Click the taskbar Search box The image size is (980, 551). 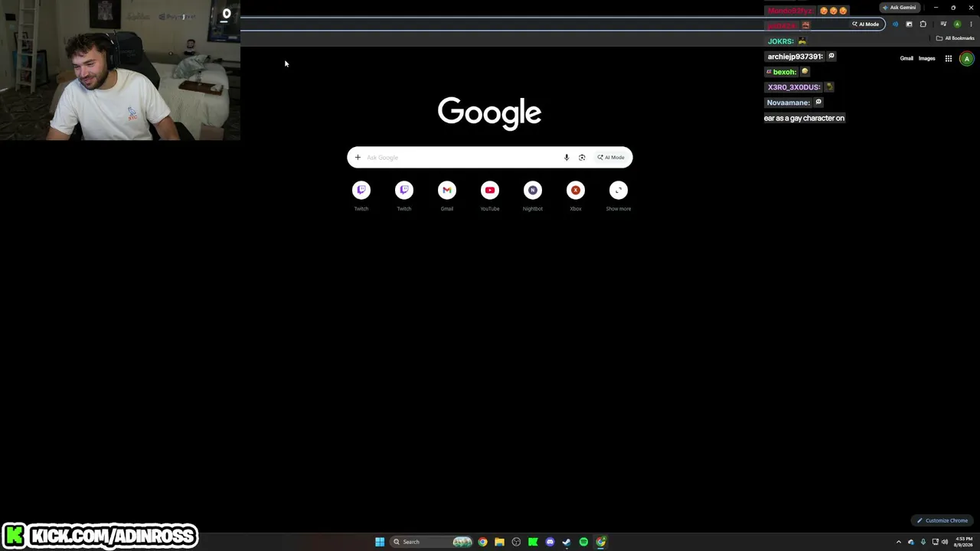click(432, 542)
